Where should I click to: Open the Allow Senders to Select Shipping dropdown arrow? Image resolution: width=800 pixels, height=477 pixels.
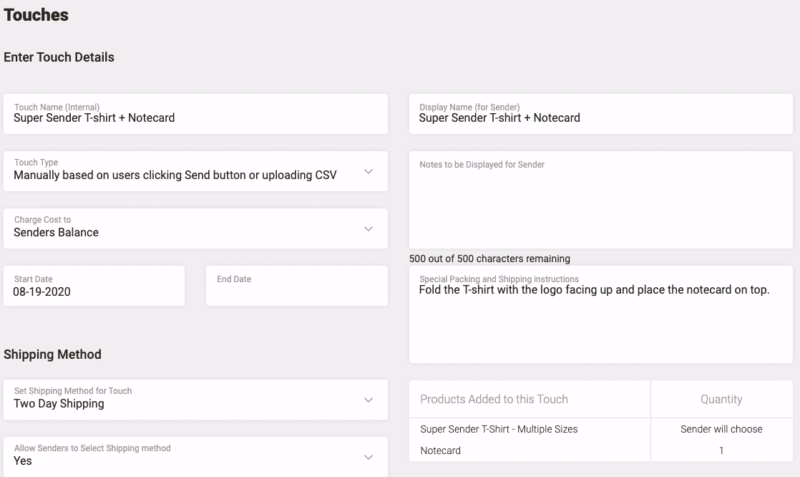click(x=368, y=457)
